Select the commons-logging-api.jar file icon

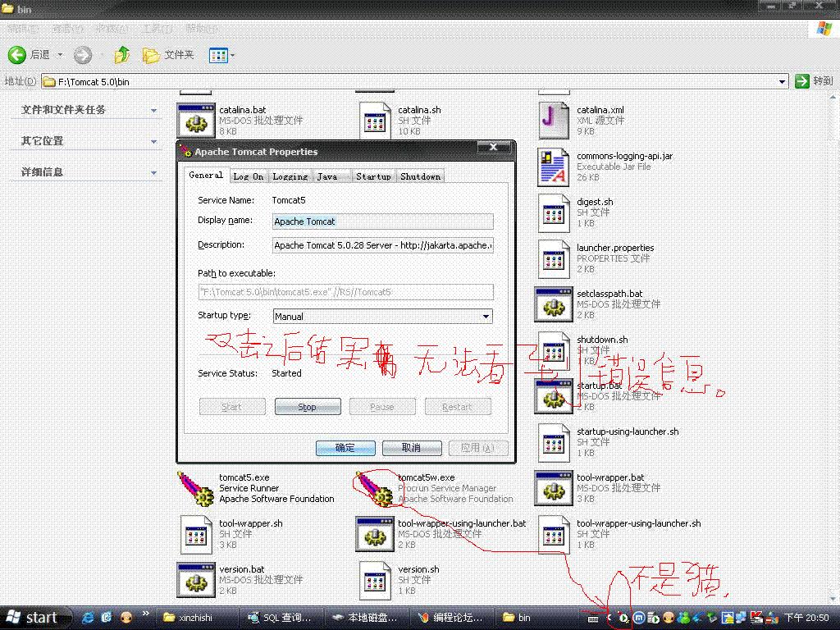tap(553, 167)
